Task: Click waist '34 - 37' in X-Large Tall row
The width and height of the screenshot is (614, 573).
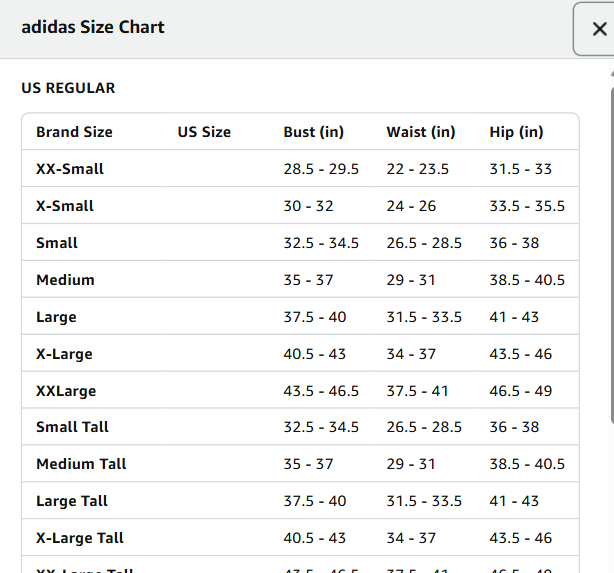Action: pyautogui.click(x=411, y=538)
